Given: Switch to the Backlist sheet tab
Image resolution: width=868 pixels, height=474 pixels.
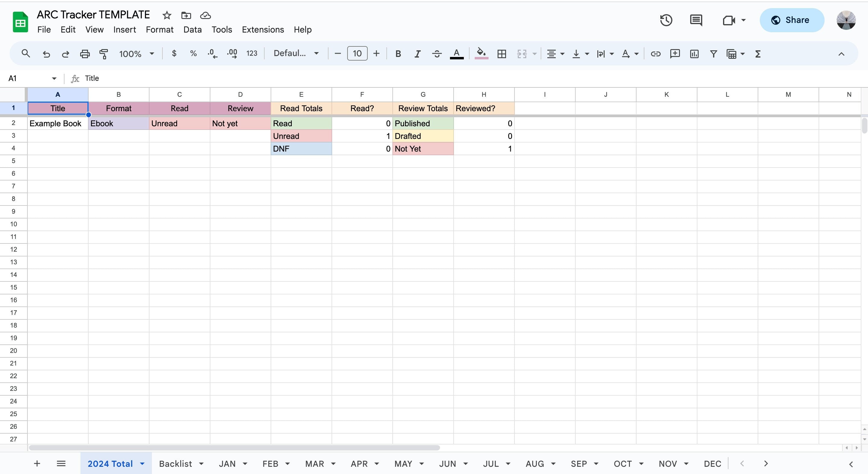Looking at the screenshot, I should click(175, 463).
